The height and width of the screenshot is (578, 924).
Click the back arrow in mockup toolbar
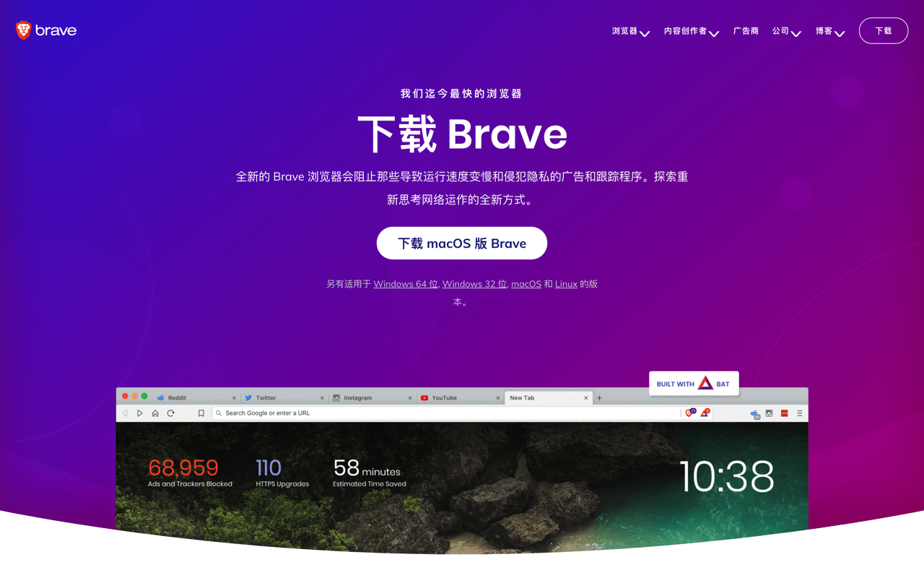[125, 413]
